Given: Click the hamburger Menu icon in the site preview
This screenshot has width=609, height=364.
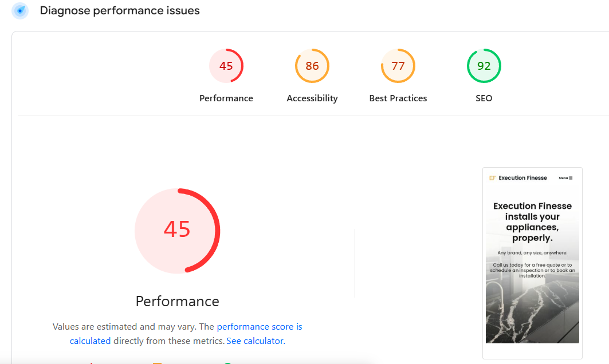Looking at the screenshot, I should (571, 178).
